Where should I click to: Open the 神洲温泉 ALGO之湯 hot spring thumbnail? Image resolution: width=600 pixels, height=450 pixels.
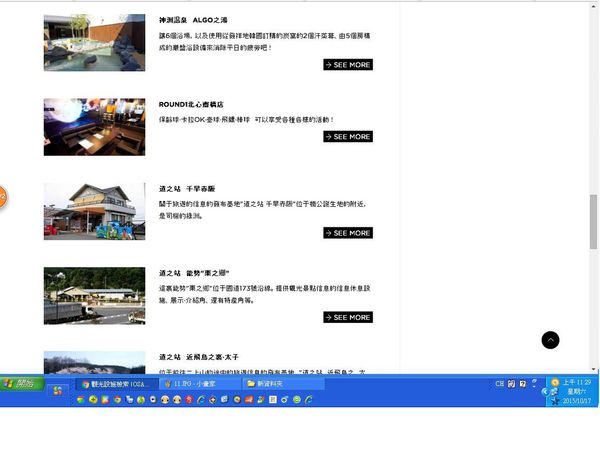[x=94, y=43]
